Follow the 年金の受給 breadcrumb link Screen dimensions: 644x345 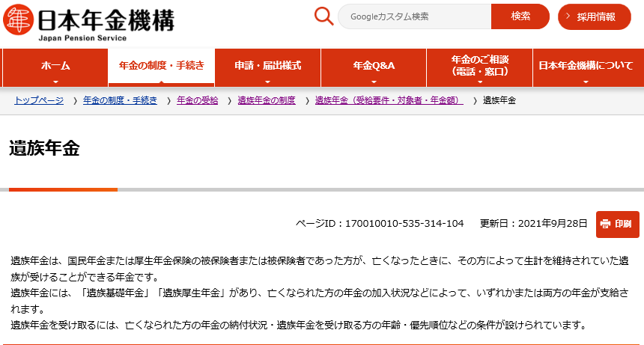(x=197, y=100)
